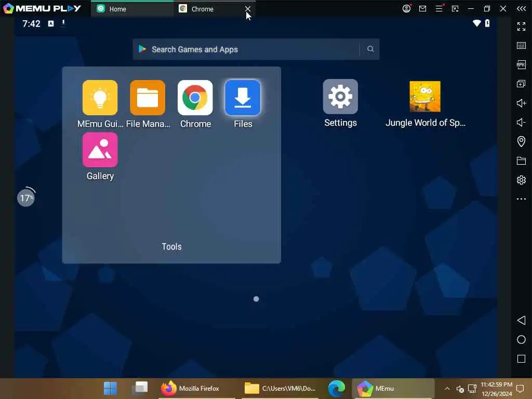Click the 7:42 Android clock

31,23
